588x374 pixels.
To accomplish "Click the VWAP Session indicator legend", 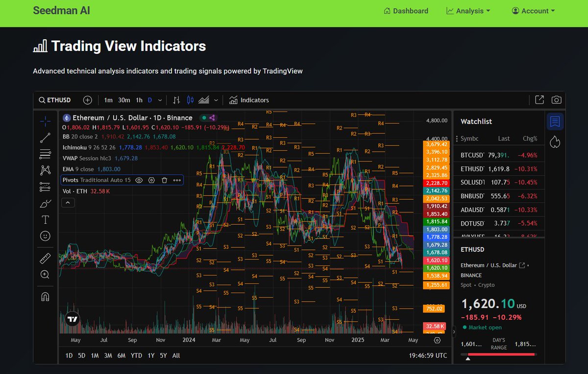I will [x=87, y=158].
